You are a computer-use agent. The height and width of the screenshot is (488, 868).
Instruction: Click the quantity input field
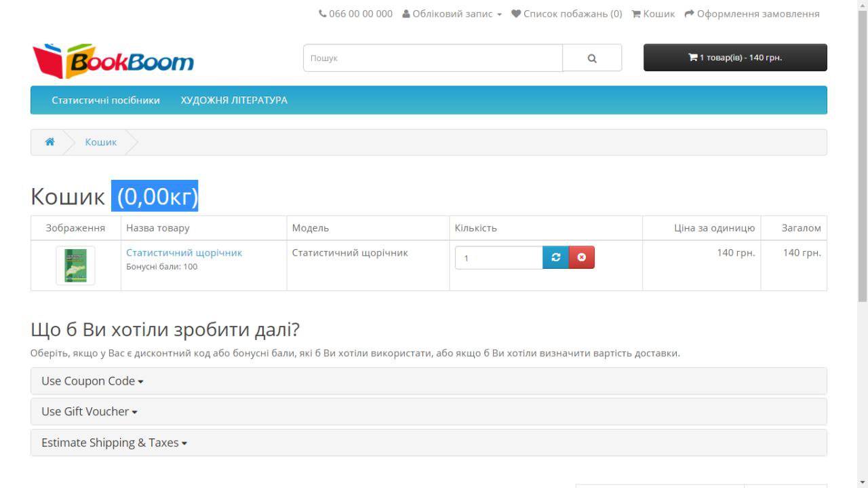click(498, 257)
